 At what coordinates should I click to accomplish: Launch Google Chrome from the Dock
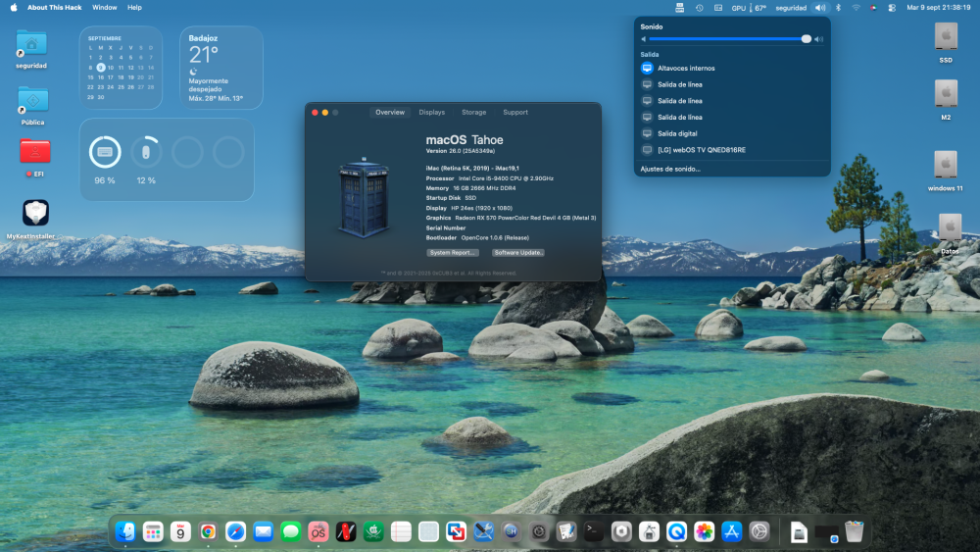pyautogui.click(x=208, y=531)
